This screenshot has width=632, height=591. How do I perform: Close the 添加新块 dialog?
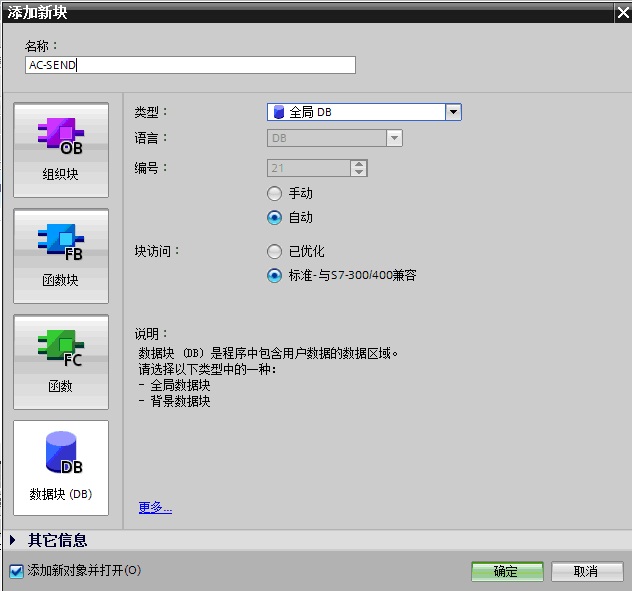point(623,13)
